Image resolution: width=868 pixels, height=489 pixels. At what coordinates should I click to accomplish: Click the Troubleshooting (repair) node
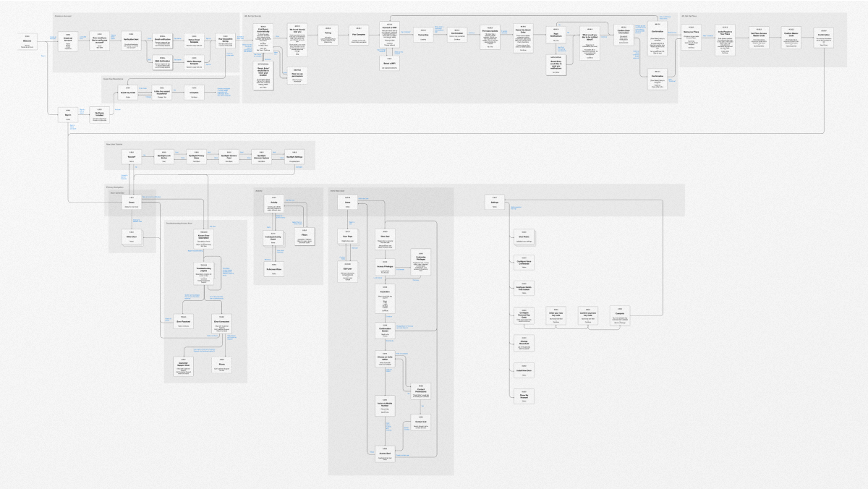click(204, 275)
